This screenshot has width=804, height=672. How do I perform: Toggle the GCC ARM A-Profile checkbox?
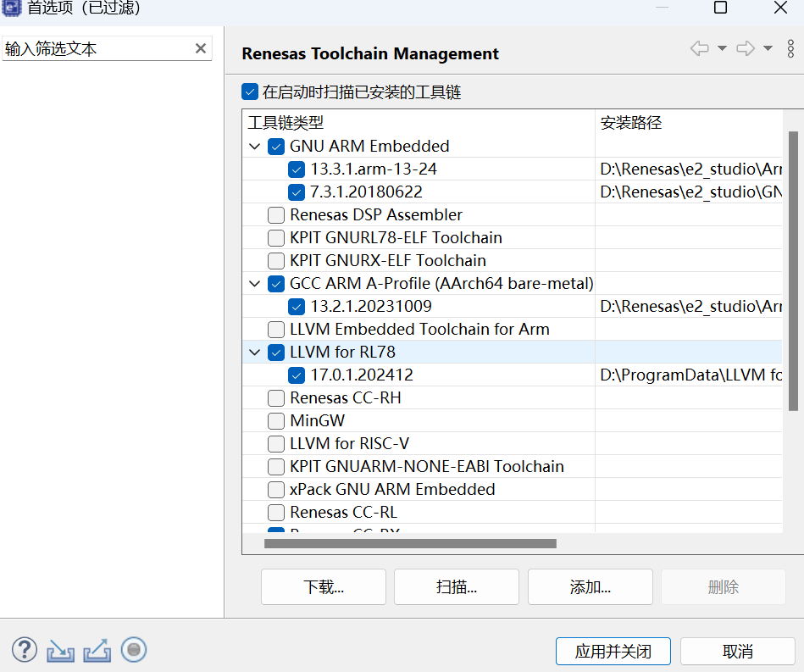[276, 284]
